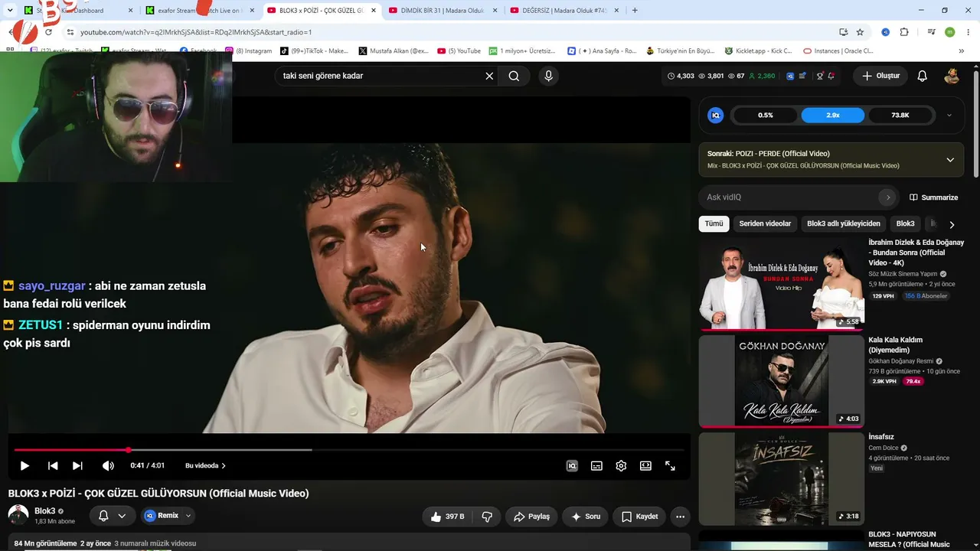This screenshot has width=980, height=551.
Task: Open the player settings gear
Action: pos(621,465)
